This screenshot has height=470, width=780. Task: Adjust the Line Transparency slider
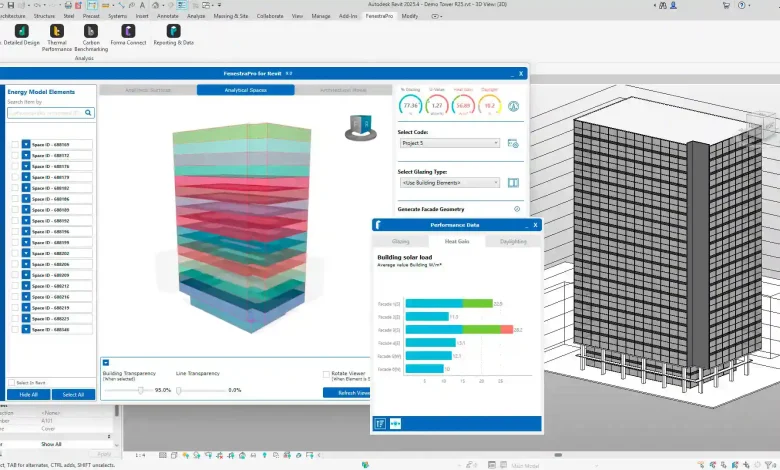[179, 390]
